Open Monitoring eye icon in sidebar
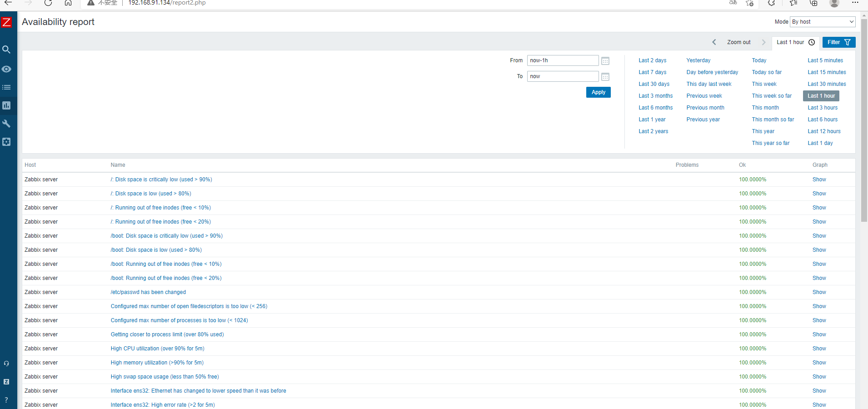Screen dimensions: 868x409 click(6, 69)
